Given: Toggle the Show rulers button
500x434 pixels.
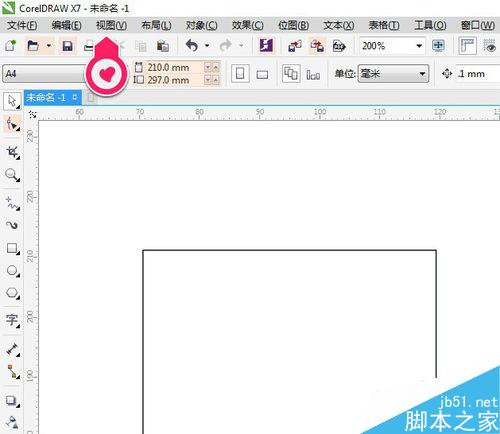Looking at the screenshot, I should click(x=467, y=46).
